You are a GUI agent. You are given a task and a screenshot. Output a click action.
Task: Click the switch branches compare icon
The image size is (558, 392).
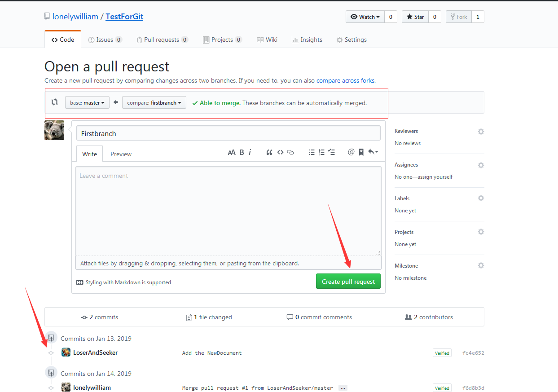pyautogui.click(x=55, y=102)
